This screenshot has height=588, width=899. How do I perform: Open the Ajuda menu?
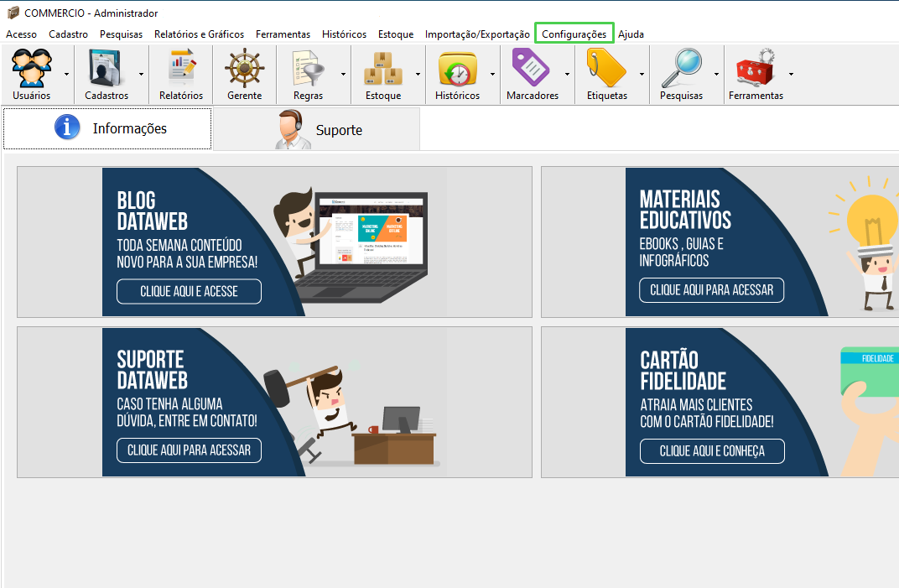coord(631,34)
